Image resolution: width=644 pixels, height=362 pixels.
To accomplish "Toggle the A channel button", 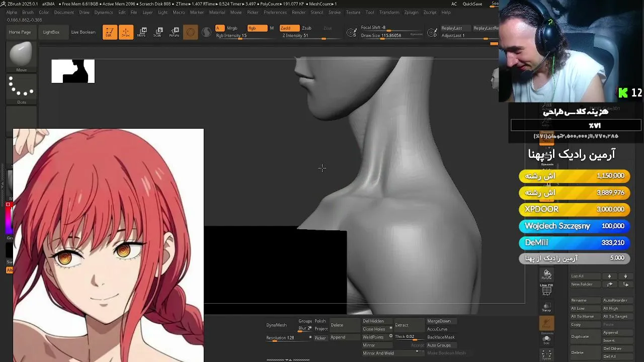I will click(x=220, y=28).
